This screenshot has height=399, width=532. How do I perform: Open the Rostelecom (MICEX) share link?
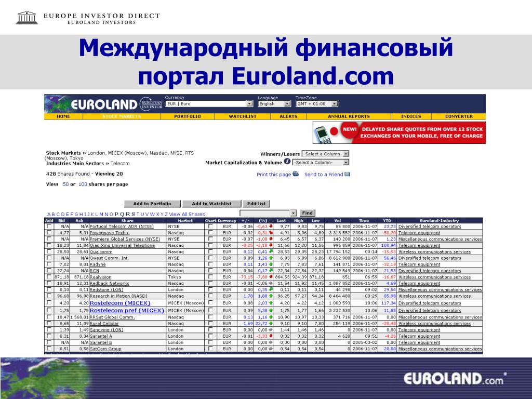tap(120, 303)
